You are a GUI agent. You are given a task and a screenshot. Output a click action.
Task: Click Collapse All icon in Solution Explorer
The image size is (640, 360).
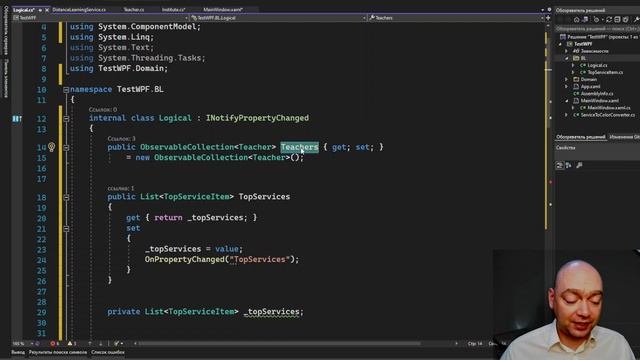pyautogui.click(x=617, y=19)
